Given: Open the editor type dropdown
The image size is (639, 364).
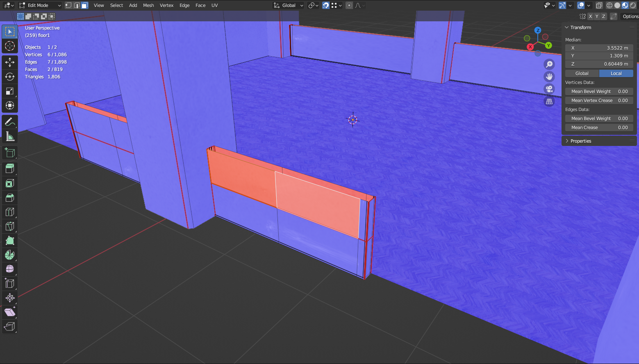Looking at the screenshot, I should click(x=9, y=5).
